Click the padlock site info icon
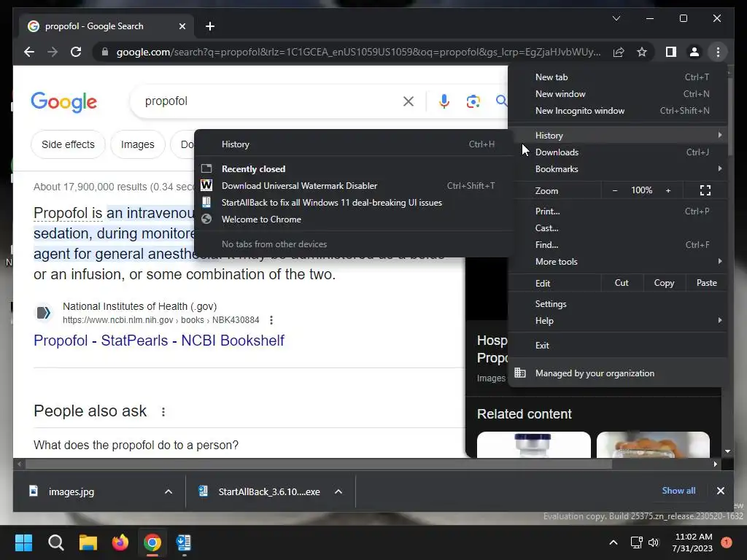The image size is (747, 560). point(105,52)
